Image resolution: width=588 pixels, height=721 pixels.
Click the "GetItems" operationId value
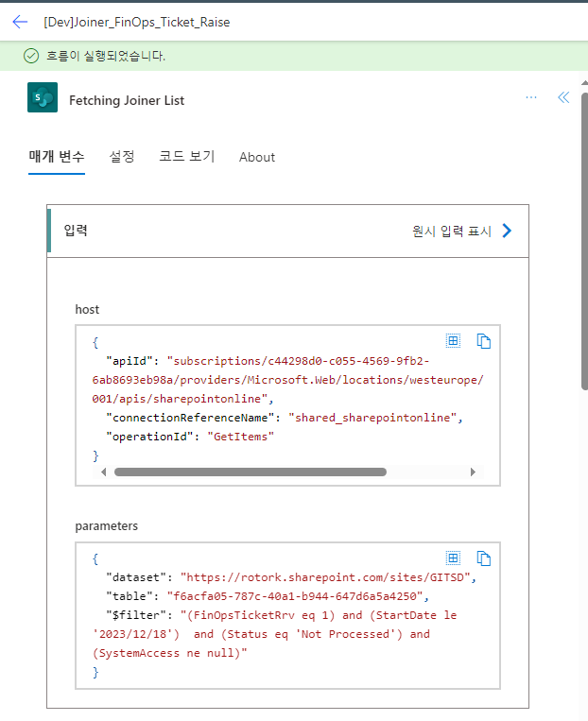pos(241,437)
